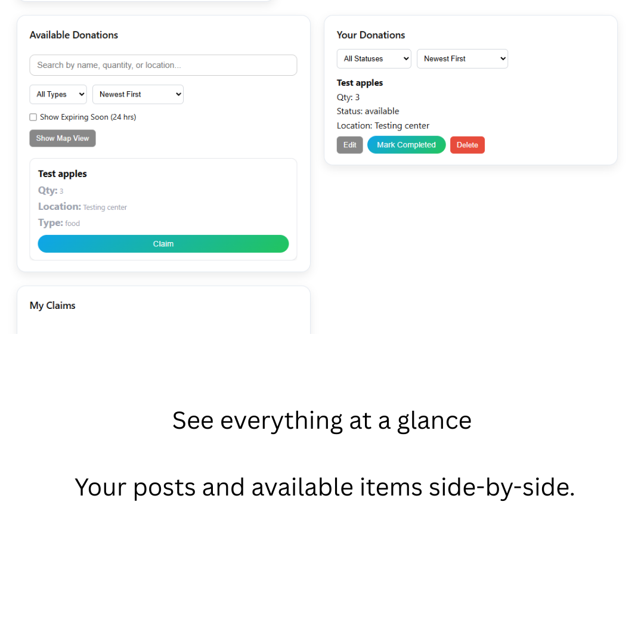
Task: Click the Qty: 3 label on the donation card
Action: [x=50, y=190]
